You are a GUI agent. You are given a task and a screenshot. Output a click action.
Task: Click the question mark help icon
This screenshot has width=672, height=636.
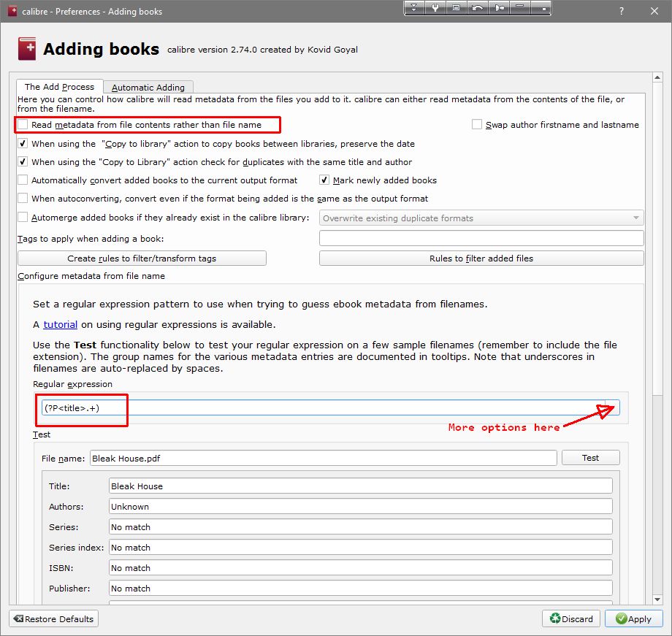click(622, 12)
